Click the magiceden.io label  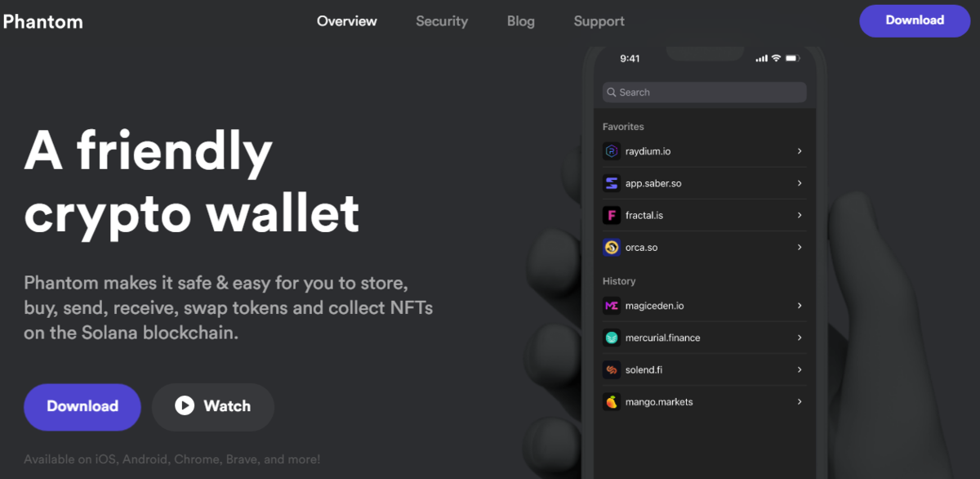(x=655, y=306)
